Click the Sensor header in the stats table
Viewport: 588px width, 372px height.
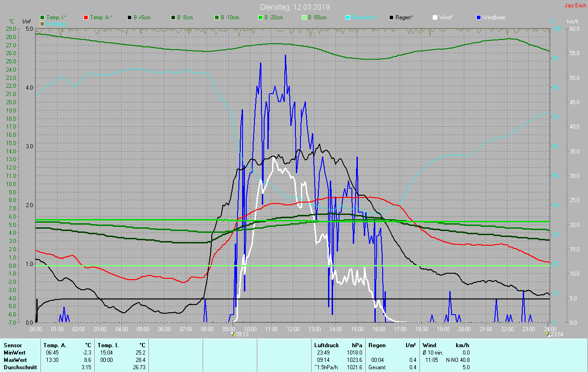click(x=12, y=345)
